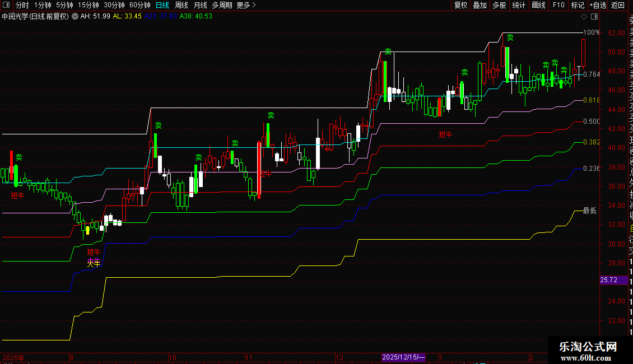This screenshot has height=364, width=633.
Task: Click the 0.618 Fibonacci level label
Action: point(592,100)
